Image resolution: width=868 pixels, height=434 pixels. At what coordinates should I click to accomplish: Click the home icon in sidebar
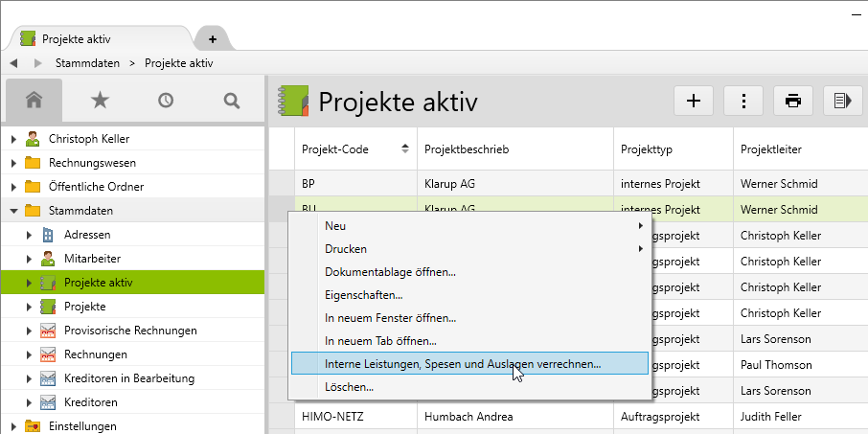pos(34,100)
